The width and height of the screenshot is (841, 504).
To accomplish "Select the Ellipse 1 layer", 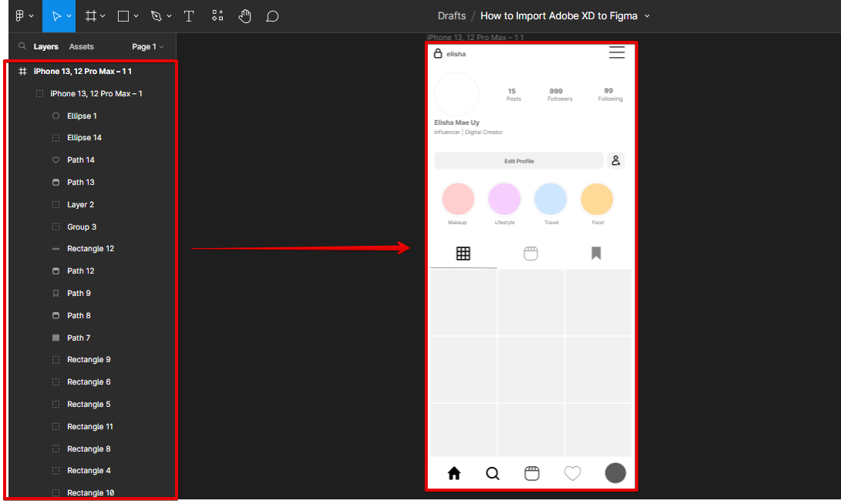I will 82,116.
